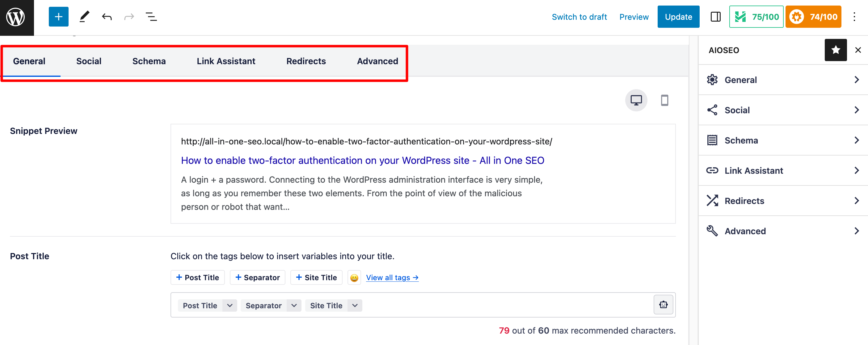This screenshot has height=345, width=868.
Task: Click Schema icon in AIOSEO sidebar
Action: coord(712,140)
